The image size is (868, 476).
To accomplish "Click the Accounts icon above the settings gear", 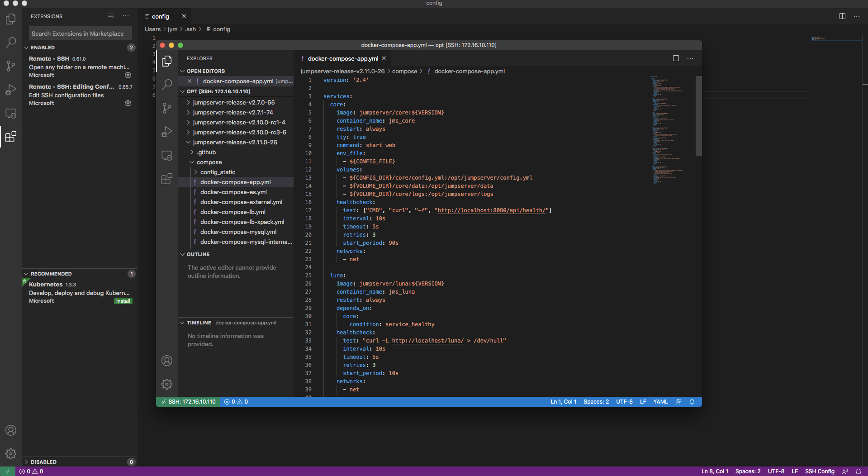I will point(11,430).
